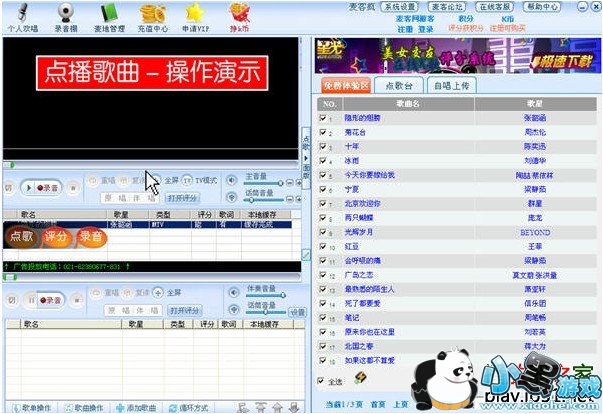This screenshot has width=603, height=414.
Task: Click song title 两只蝴蝶
Action: tap(359, 218)
